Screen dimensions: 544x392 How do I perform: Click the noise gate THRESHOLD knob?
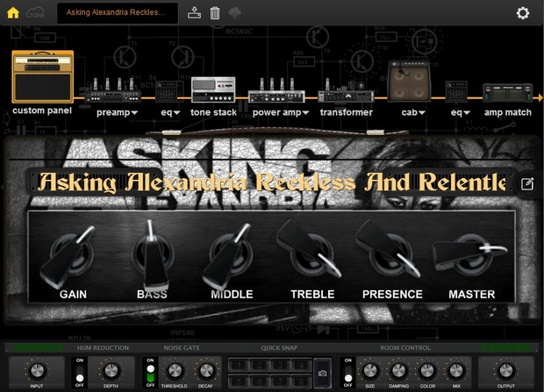tap(175, 371)
